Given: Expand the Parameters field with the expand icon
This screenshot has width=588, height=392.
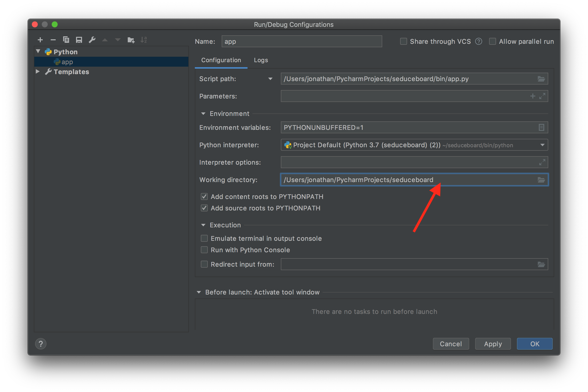Looking at the screenshot, I should click(542, 96).
